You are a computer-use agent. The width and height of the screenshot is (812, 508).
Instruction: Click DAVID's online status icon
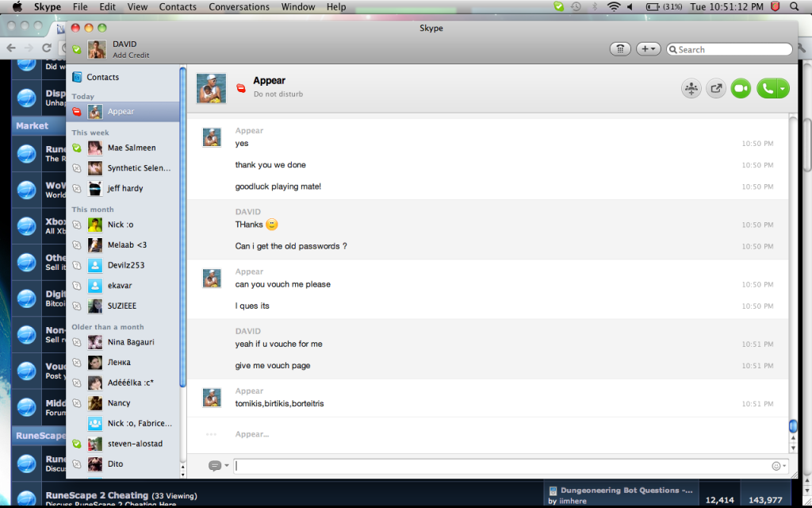point(77,49)
